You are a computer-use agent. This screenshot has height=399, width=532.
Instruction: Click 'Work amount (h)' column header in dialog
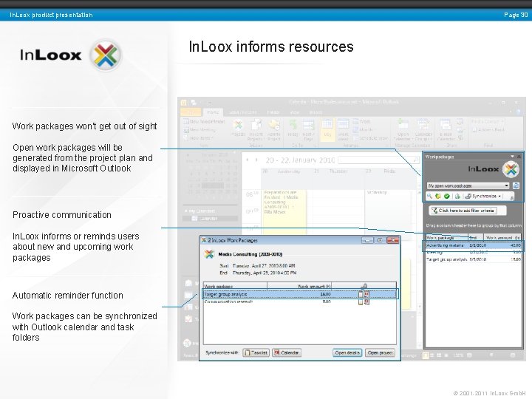299,287
